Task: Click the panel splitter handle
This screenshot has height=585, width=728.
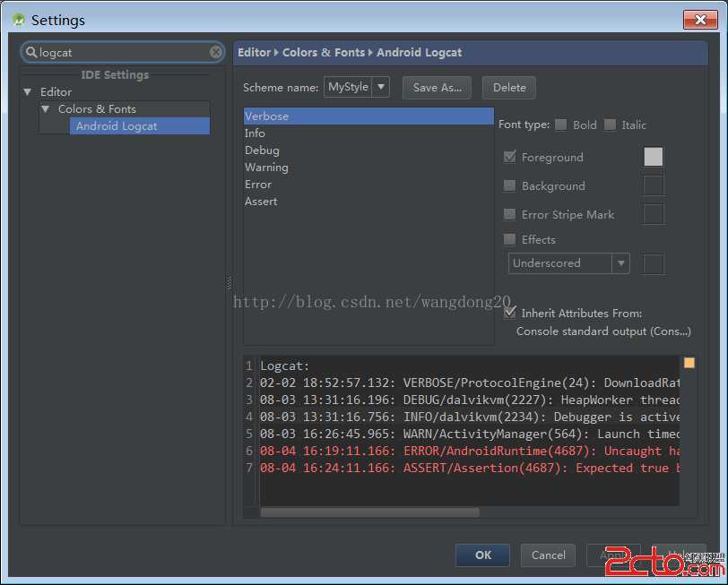Action: [229, 282]
